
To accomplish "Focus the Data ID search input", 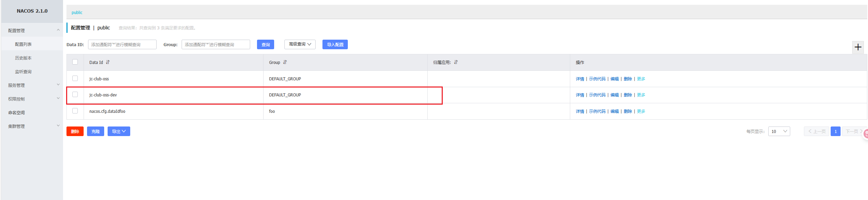I will click(x=122, y=44).
